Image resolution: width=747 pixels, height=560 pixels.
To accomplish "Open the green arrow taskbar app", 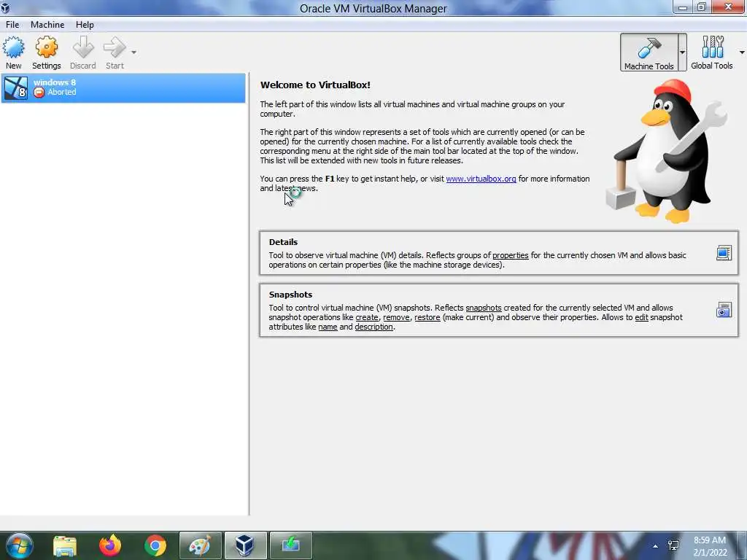I will click(290, 545).
